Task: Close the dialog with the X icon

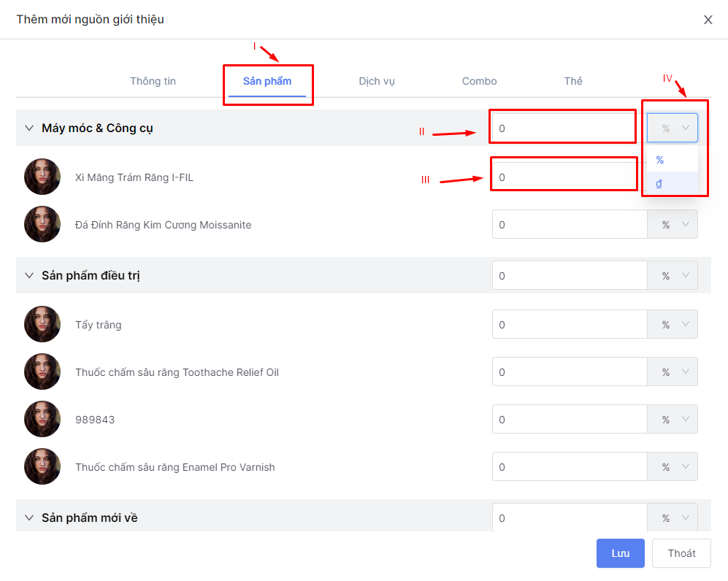Action: point(708,20)
